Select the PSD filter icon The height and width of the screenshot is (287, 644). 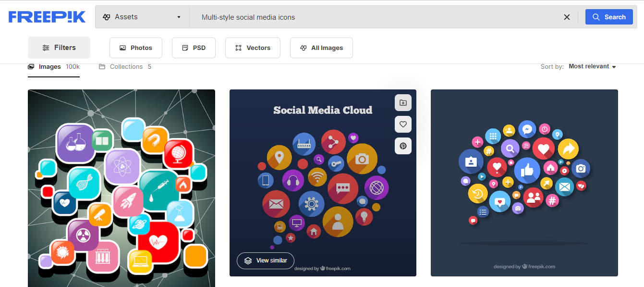click(184, 48)
